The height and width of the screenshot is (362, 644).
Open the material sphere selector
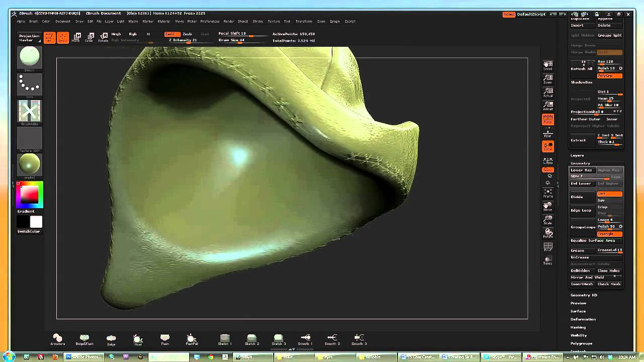[29, 165]
